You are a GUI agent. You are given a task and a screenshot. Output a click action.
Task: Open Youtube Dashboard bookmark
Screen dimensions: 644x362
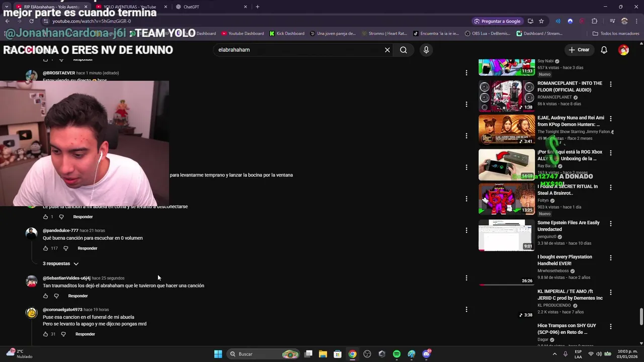point(242,34)
